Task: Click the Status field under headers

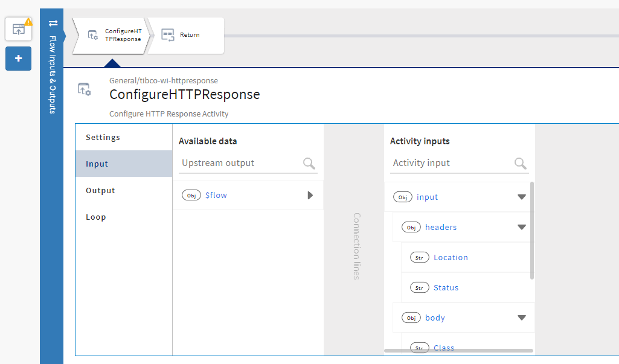Action: click(446, 287)
